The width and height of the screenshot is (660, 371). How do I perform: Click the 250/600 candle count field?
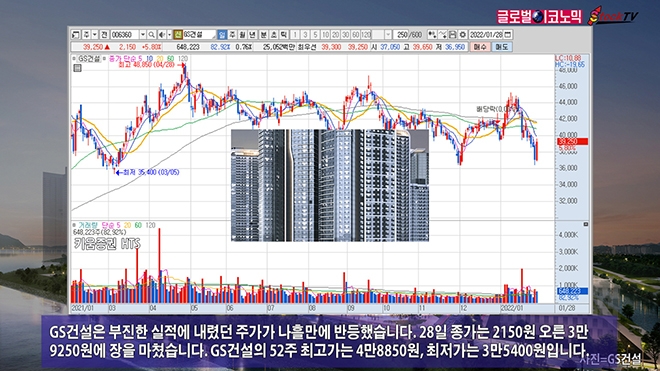(409, 35)
